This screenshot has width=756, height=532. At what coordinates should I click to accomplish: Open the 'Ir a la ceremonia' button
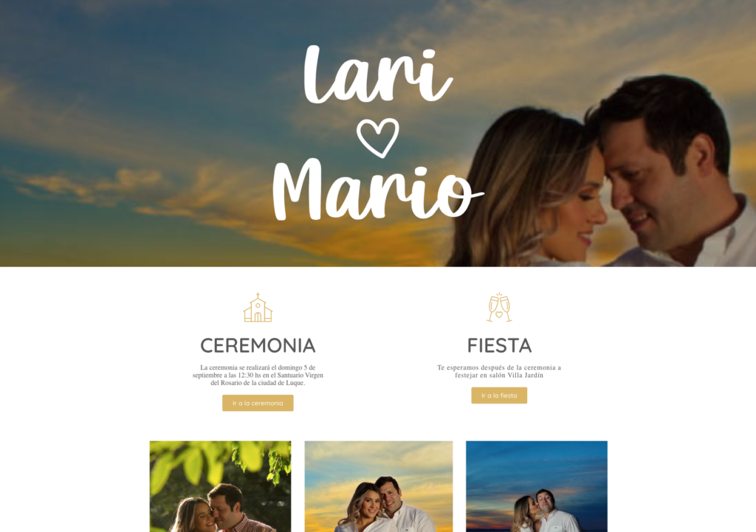258,403
